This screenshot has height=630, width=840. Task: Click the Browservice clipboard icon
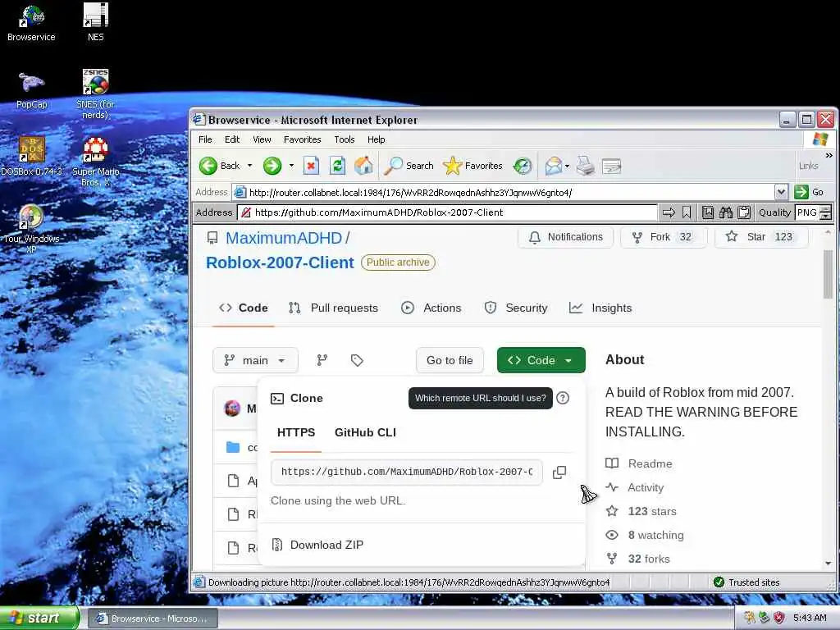pos(744,212)
